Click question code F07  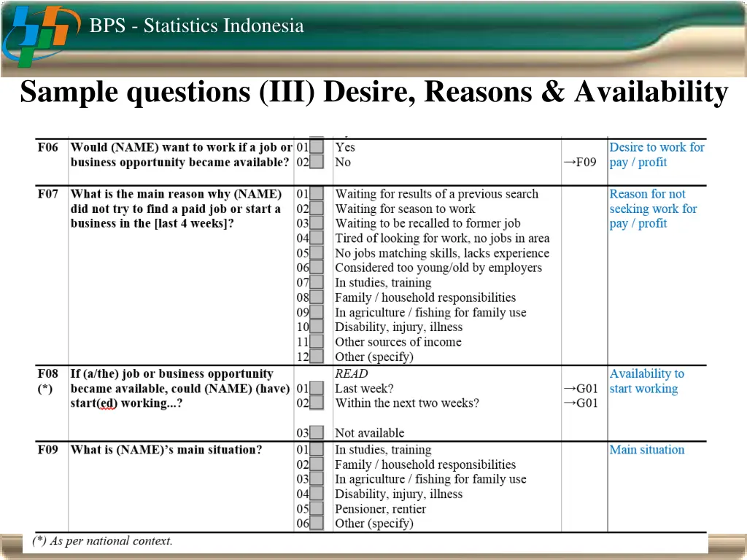click(47, 194)
